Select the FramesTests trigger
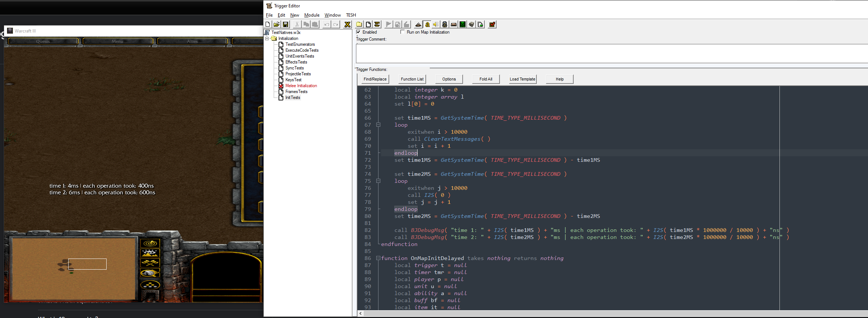Viewport: 868px width, 318px height. [296, 92]
